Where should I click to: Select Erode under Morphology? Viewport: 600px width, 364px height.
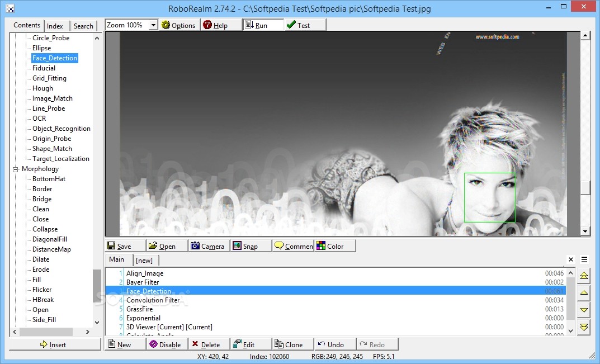tap(41, 270)
